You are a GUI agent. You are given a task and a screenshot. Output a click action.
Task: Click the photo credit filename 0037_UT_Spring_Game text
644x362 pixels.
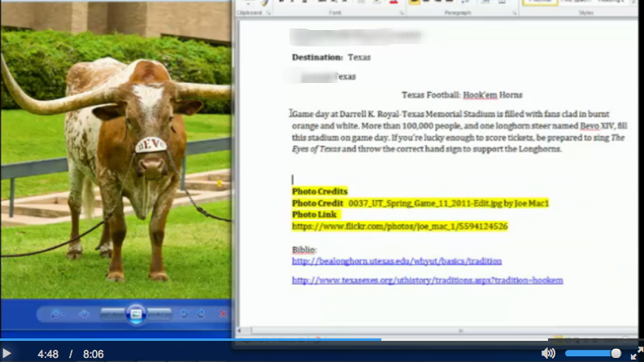click(425, 203)
